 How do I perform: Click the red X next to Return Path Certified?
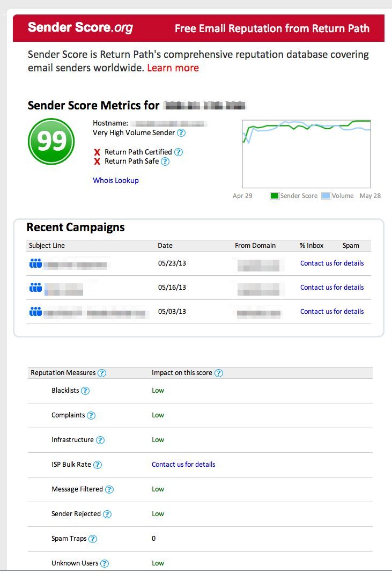(97, 152)
